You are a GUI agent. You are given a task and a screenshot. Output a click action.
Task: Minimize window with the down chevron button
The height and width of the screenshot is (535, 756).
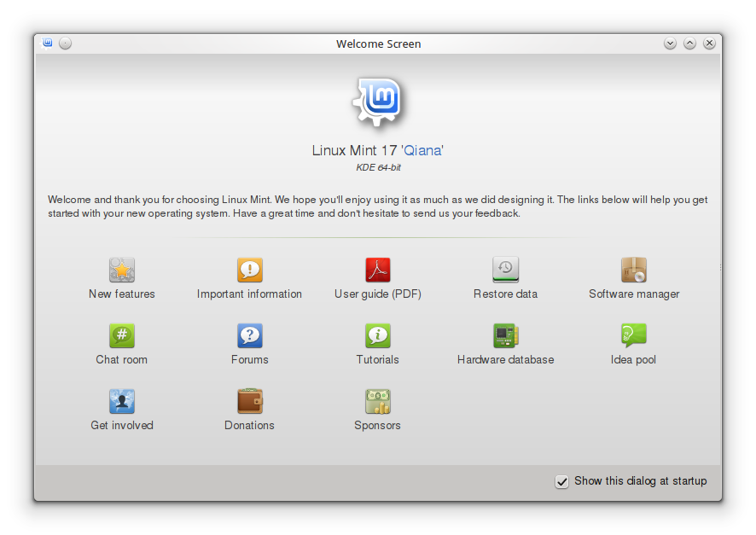670,44
